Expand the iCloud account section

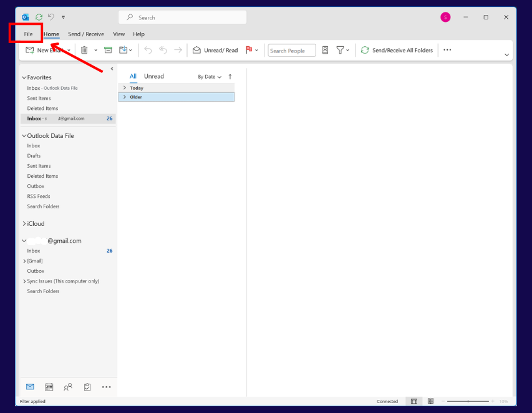click(24, 223)
